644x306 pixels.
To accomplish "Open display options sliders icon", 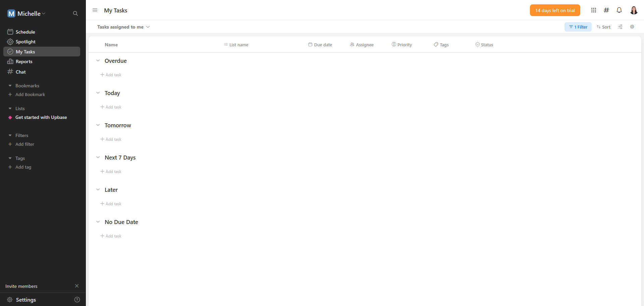I will pos(620,27).
